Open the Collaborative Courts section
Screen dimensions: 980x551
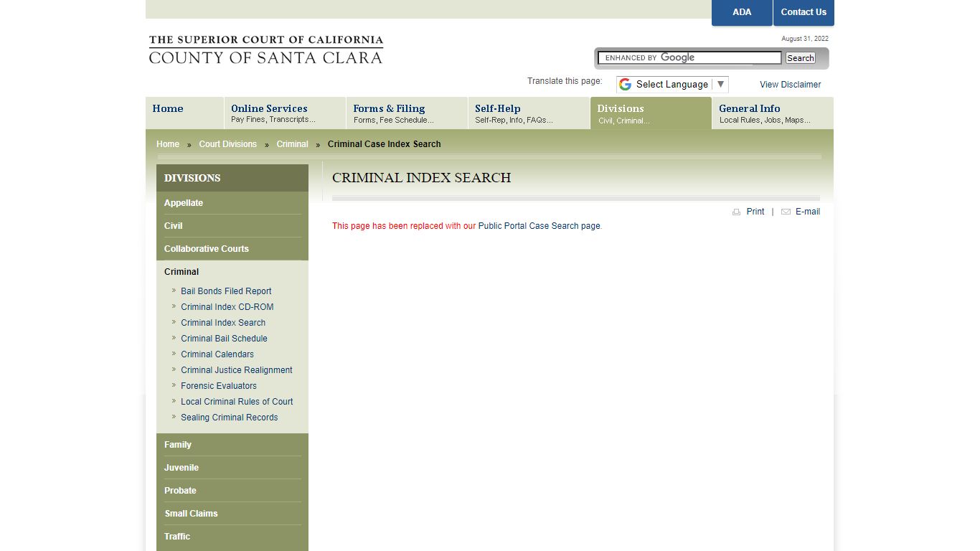tap(207, 248)
